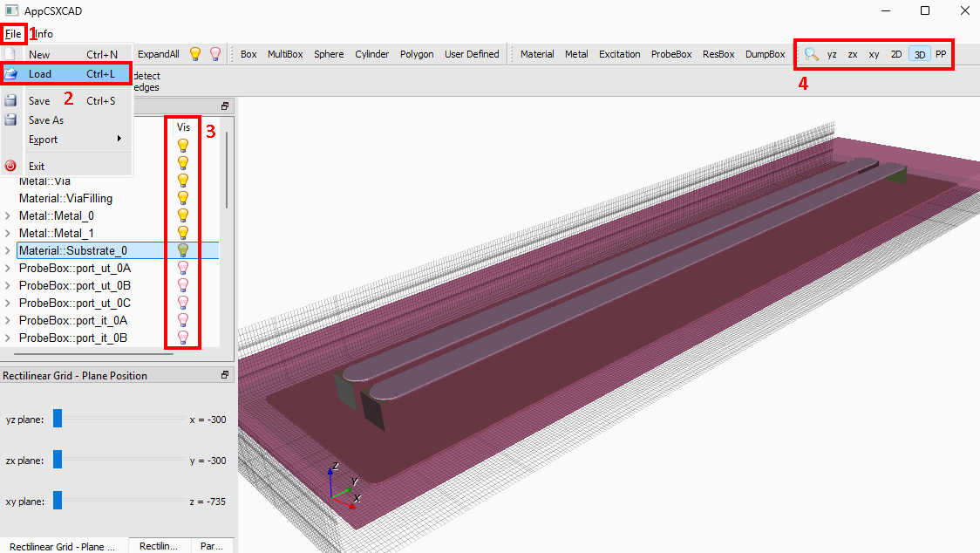Show ProbeBox::port_it_0A
Screen dimensions: 980x553
[183, 320]
